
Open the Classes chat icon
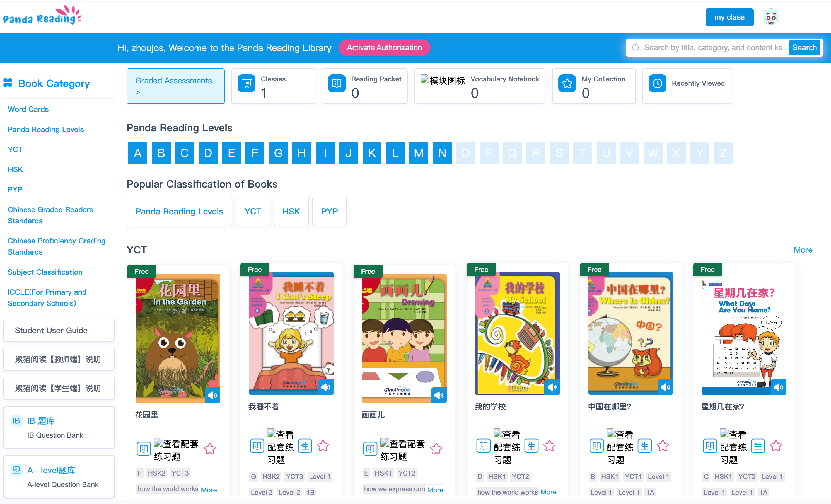[x=246, y=83]
